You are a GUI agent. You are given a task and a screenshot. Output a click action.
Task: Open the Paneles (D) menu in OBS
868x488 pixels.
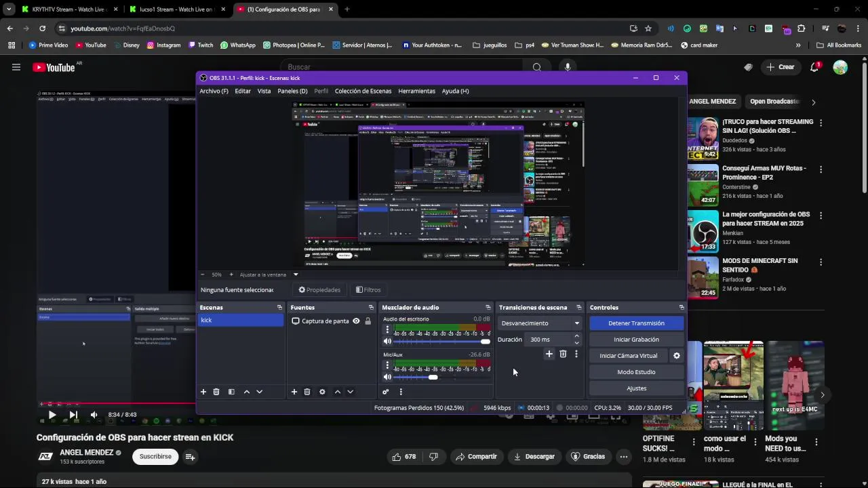pos(292,91)
